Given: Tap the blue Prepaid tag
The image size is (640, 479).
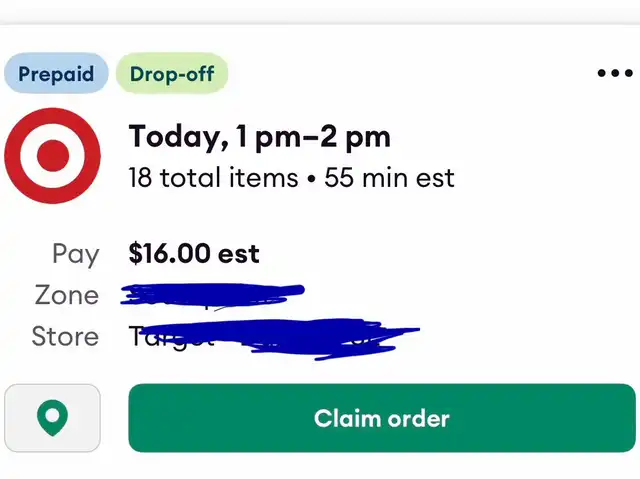Looking at the screenshot, I should (x=56, y=74).
